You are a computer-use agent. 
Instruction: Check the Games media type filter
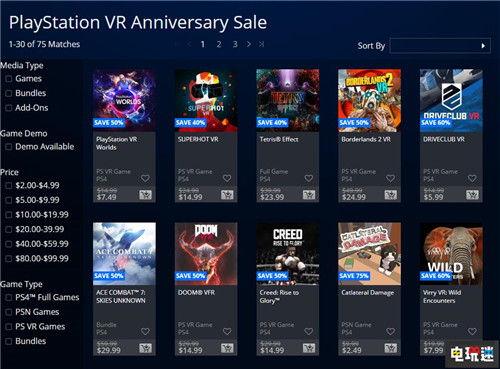(x=9, y=79)
